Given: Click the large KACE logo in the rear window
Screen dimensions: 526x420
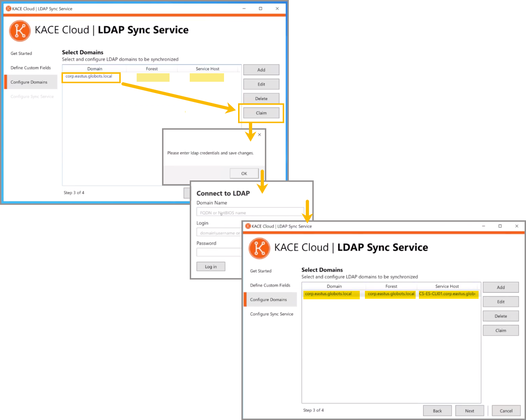Looking at the screenshot, I should point(20,31).
